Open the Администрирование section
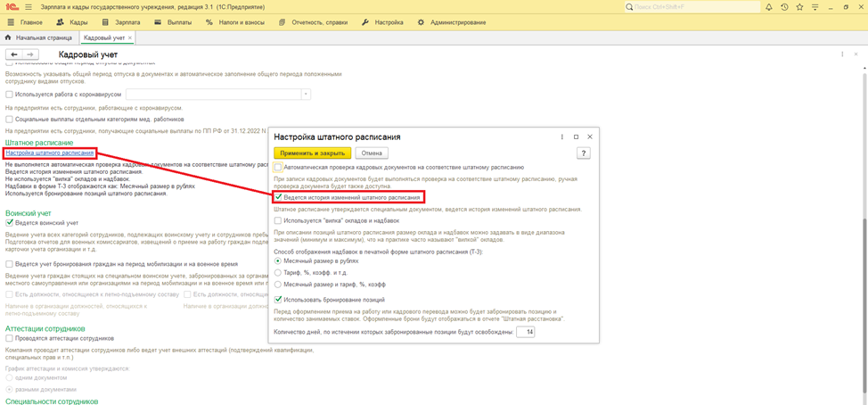This screenshot has height=405, width=868. coord(451,22)
